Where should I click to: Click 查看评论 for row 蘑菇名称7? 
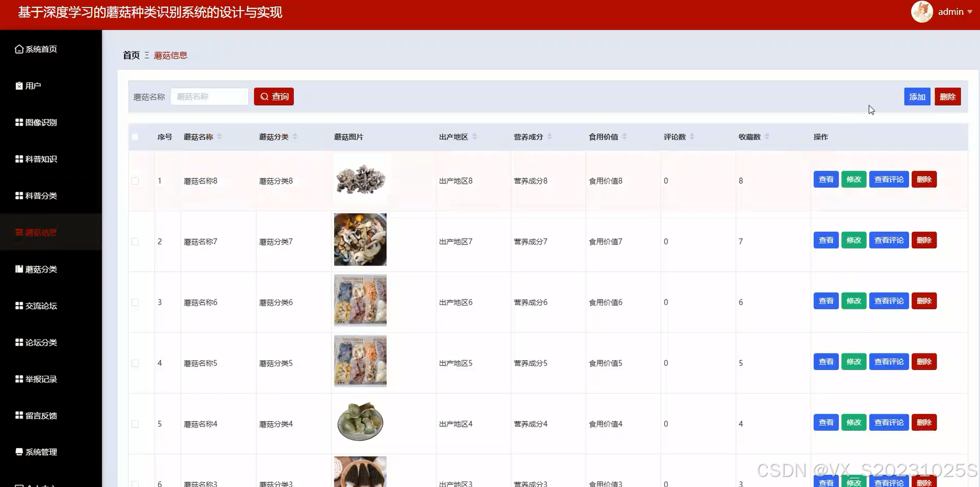click(x=889, y=240)
